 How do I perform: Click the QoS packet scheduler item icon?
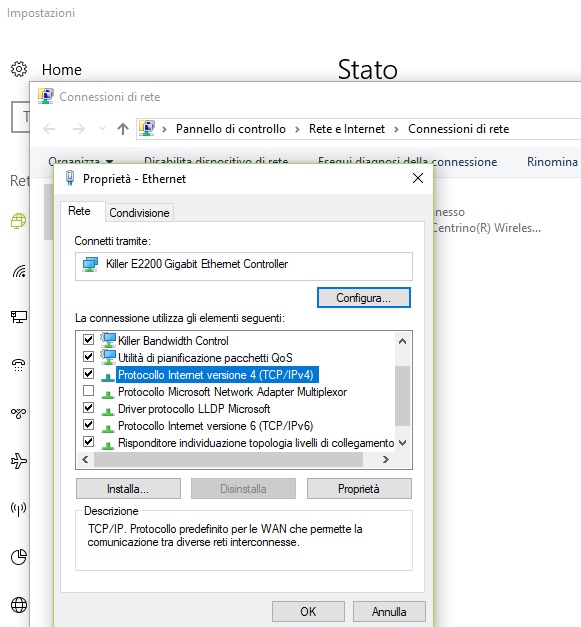[x=108, y=357]
